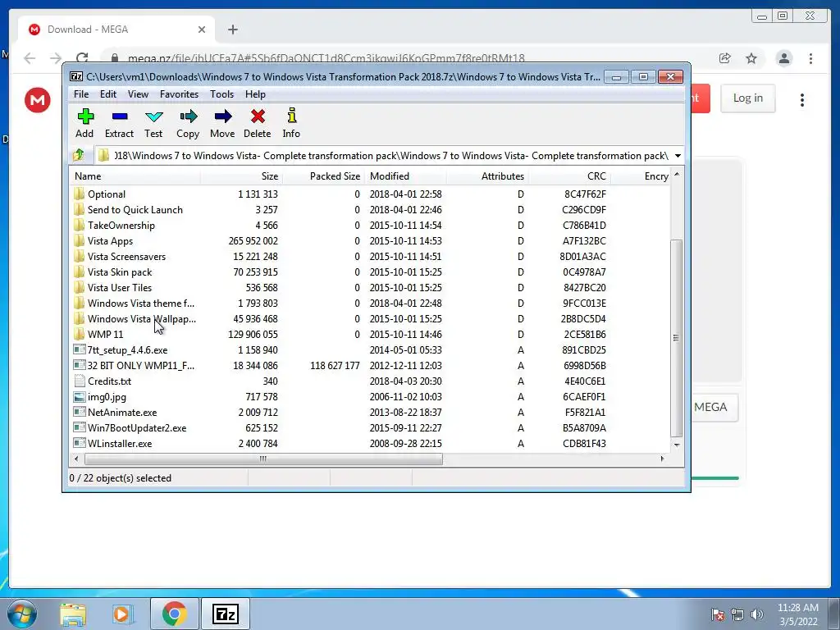This screenshot has height=630, width=840.
Task: Select the 7tt_setup_4.4.6.exe file icon
Action: coord(80,349)
